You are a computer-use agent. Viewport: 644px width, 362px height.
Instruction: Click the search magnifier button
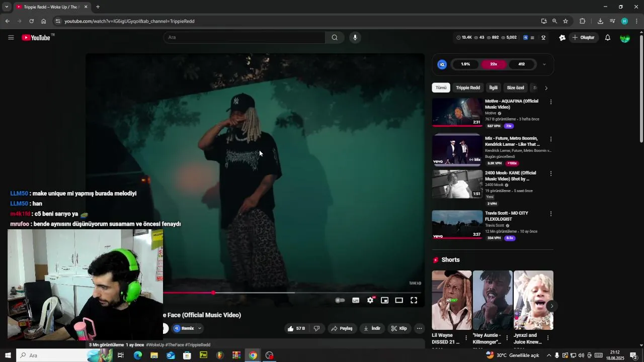coord(335,37)
